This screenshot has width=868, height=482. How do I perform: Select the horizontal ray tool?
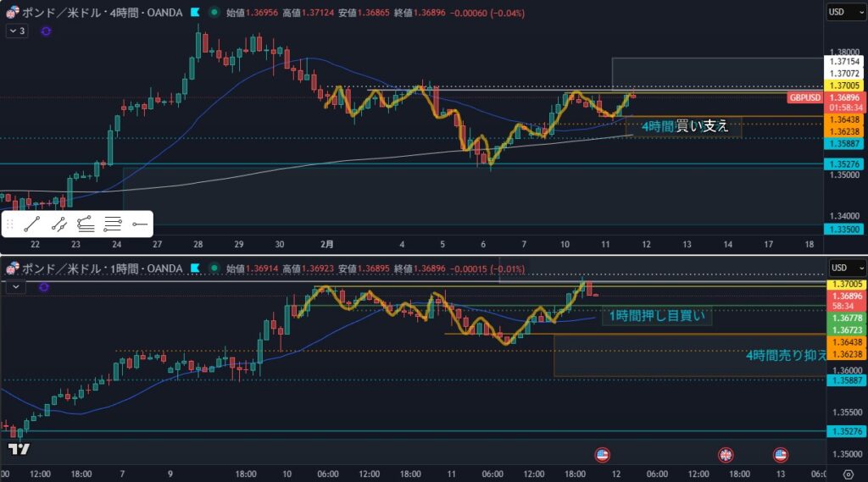click(x=140, y=224)
